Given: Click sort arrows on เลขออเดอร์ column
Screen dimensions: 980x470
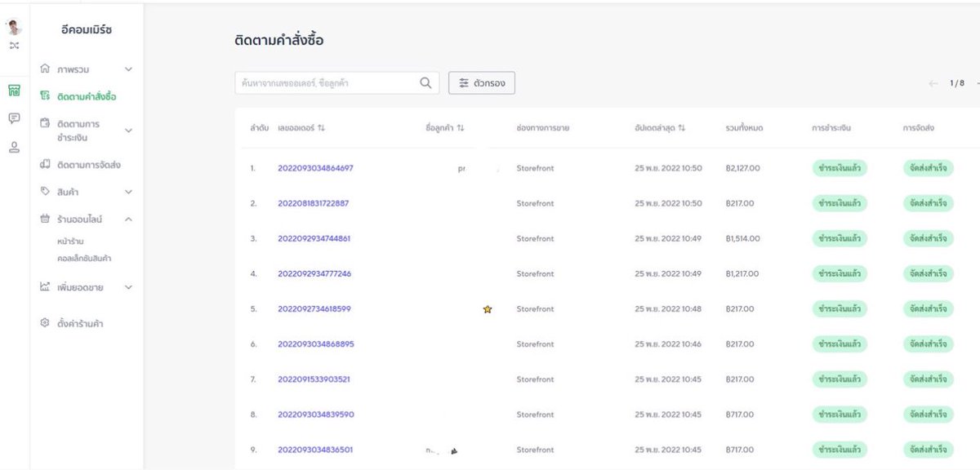Looking at the screenshot, I should point(321,129).
